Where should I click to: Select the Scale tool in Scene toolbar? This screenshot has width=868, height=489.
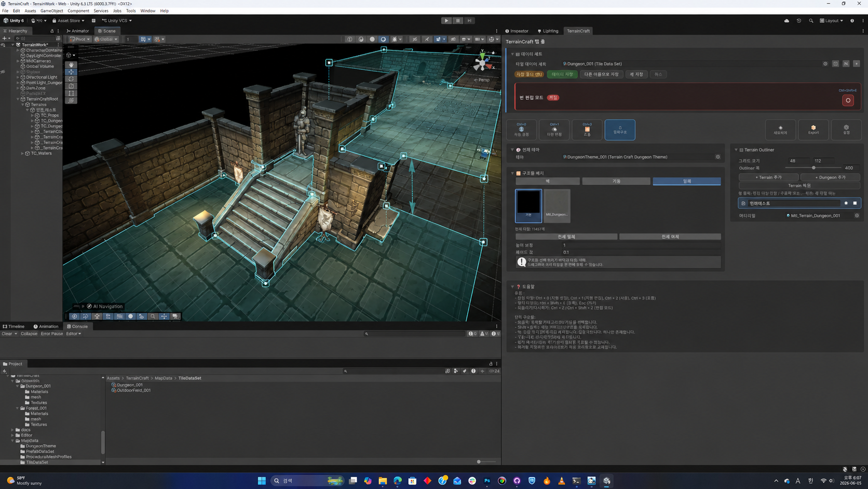[x=71, y=86]
